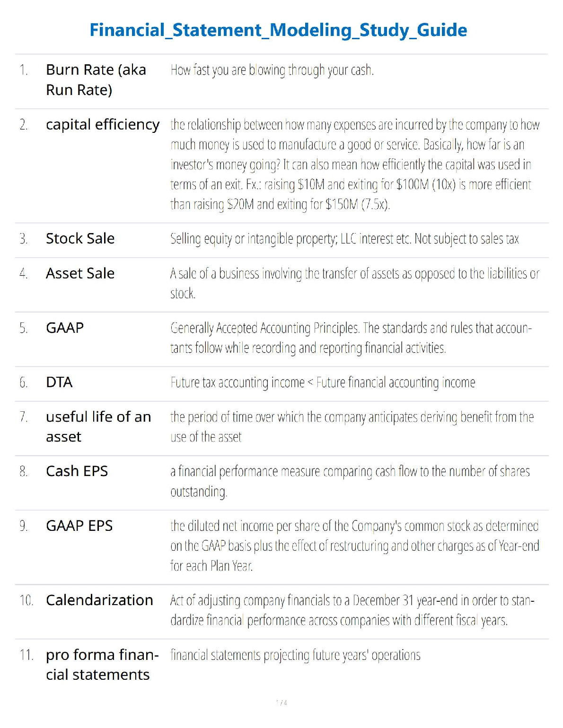Select the DTA definition about future tax income

click(323, 382)
